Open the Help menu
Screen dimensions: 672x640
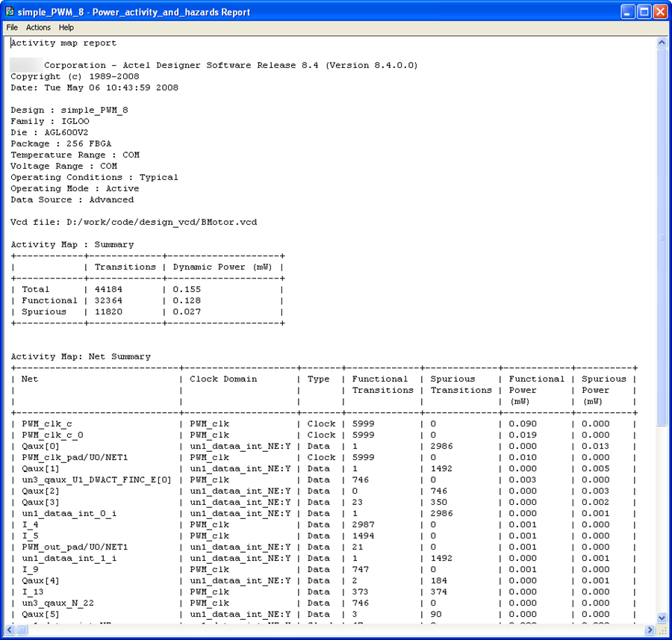click(x=66, y=28)
